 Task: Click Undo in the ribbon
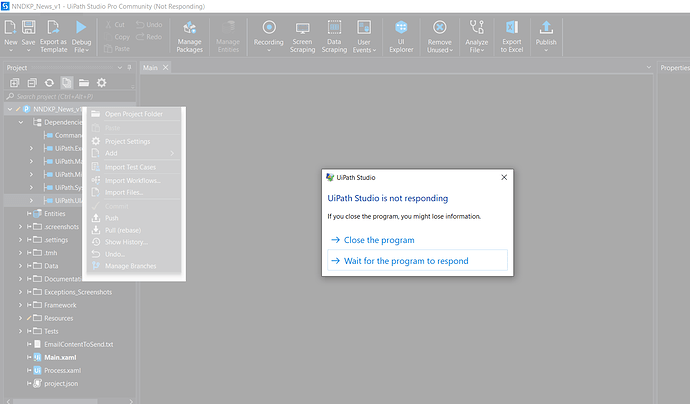pyautogui.click(x=149, y=25)
